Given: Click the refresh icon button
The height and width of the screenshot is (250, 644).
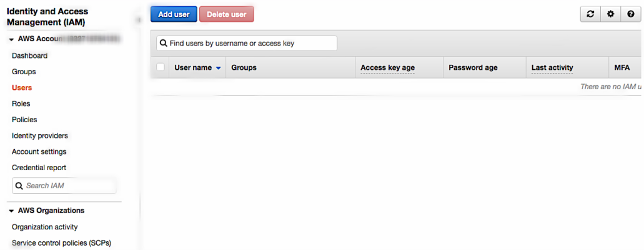Looking at the screenshot, I should coord(590,14).
